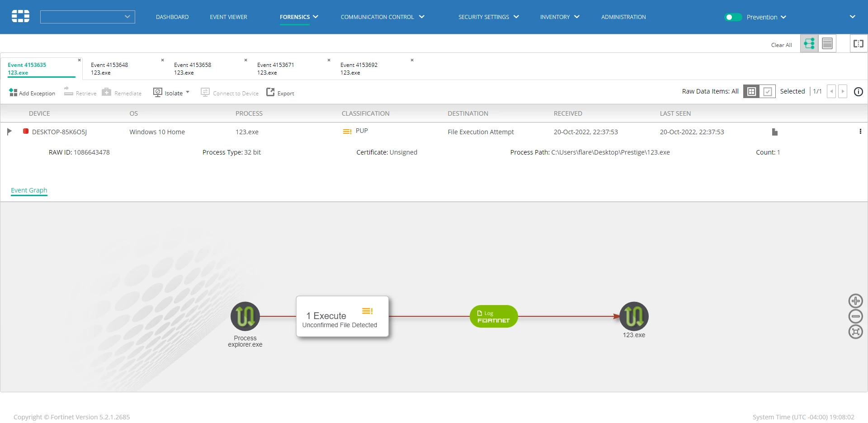The width and height of the screenshot is (868, 423).
Task: Click RAW ID 1086643478 text
Action: (79, 152)
